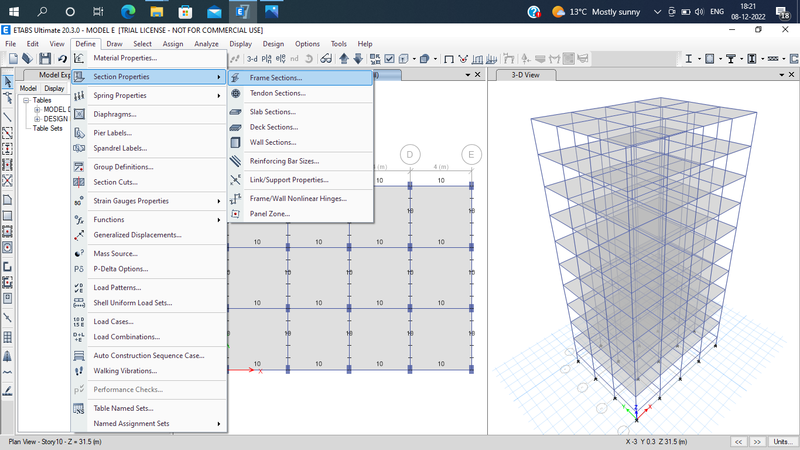
Task: Choose Load Patterns menu entry
Action: [x=149, y=288]
